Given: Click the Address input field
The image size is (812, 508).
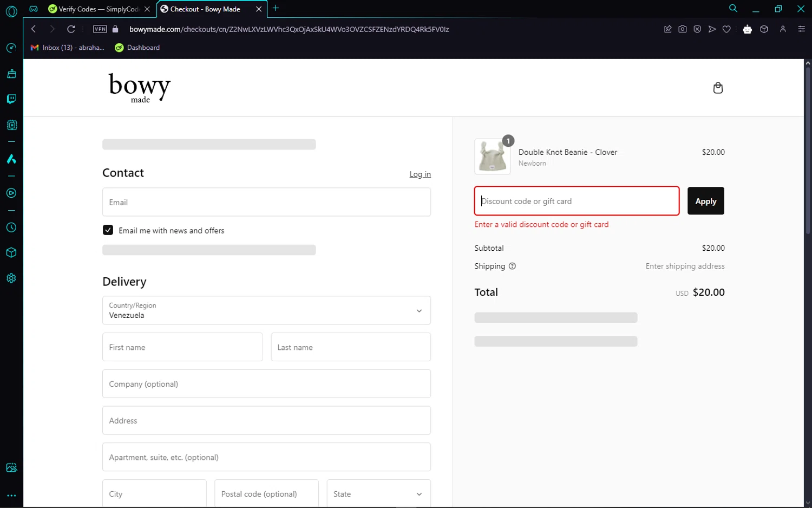Looking at the screenshot, I should [x=266, y=421].
